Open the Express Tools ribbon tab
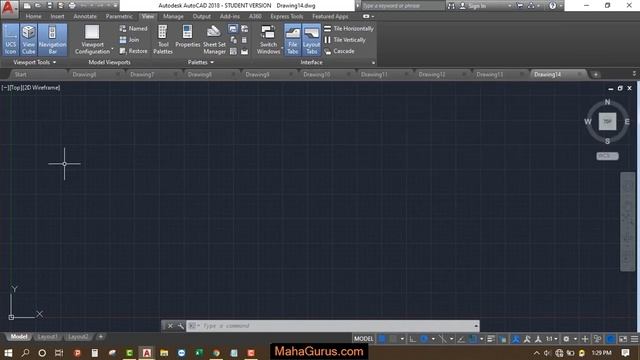 pyautogui.click(x=287, y=16)
